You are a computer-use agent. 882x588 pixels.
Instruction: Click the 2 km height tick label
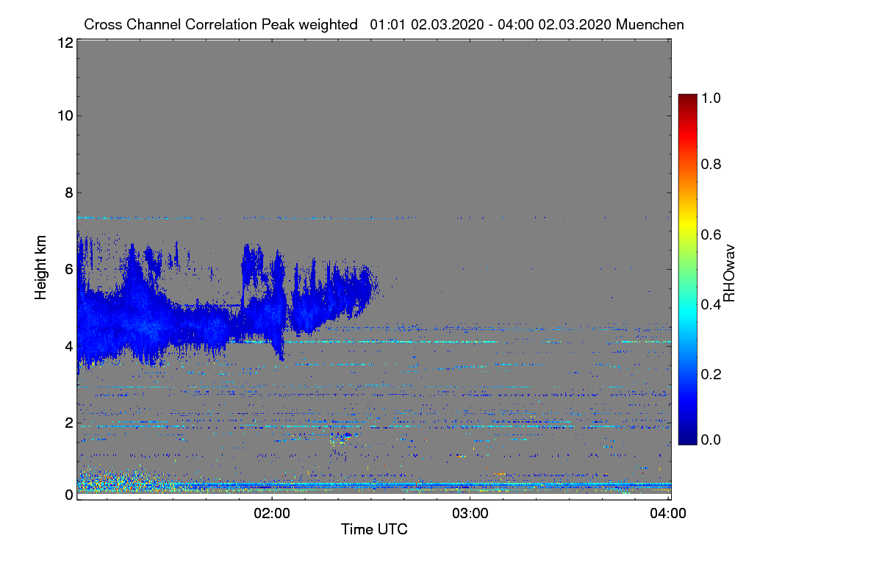[x=68, y=423]
